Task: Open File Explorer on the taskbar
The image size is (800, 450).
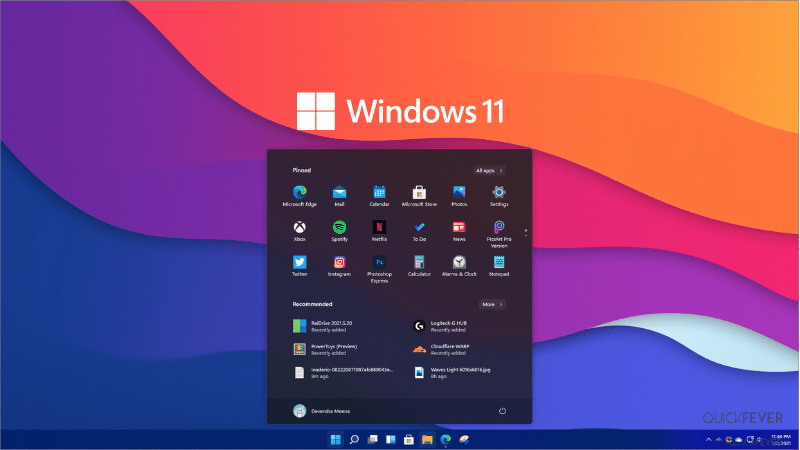Action: click(x=427, y=439)
